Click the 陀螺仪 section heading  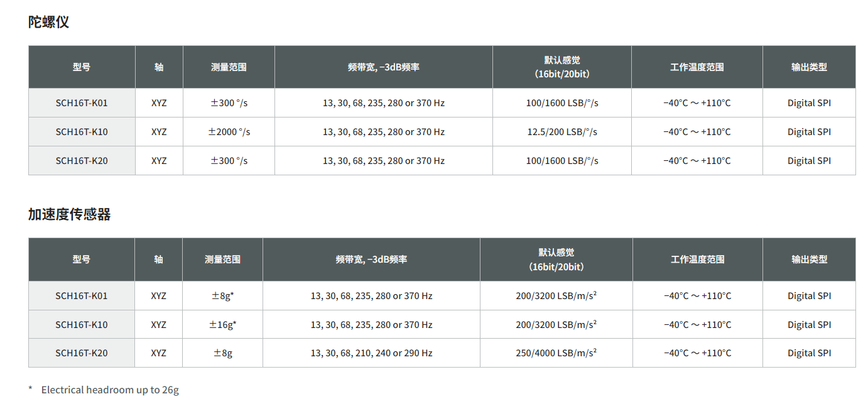48,22
